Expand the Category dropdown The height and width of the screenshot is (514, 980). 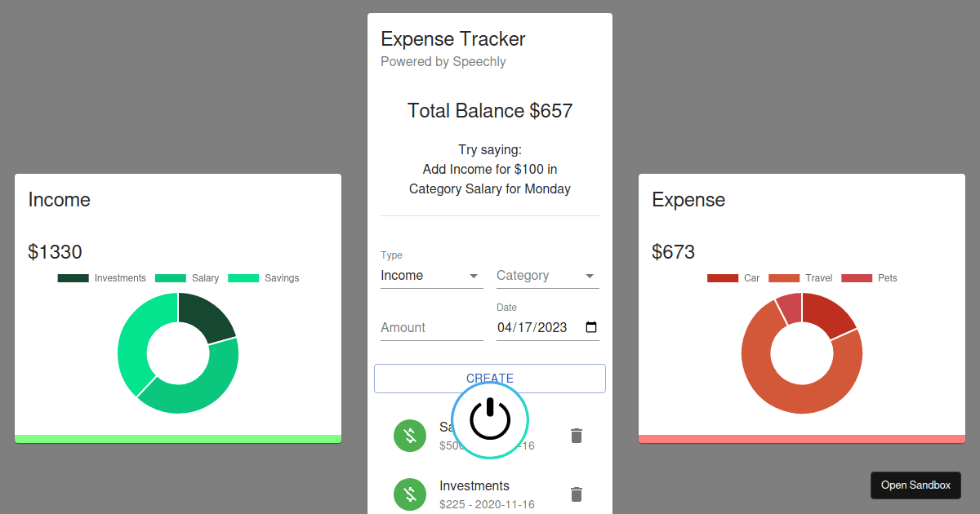click(547, 276)
